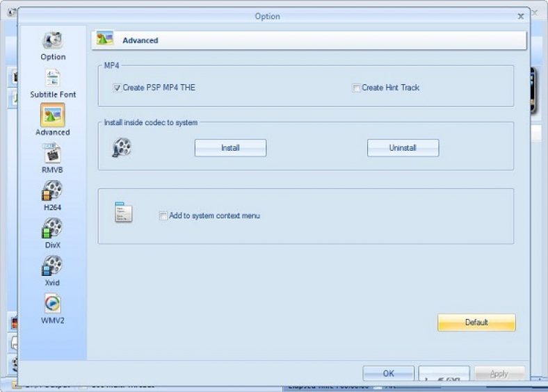
Task: Click the Advanced header picture icon
Action: coord(105,39)
